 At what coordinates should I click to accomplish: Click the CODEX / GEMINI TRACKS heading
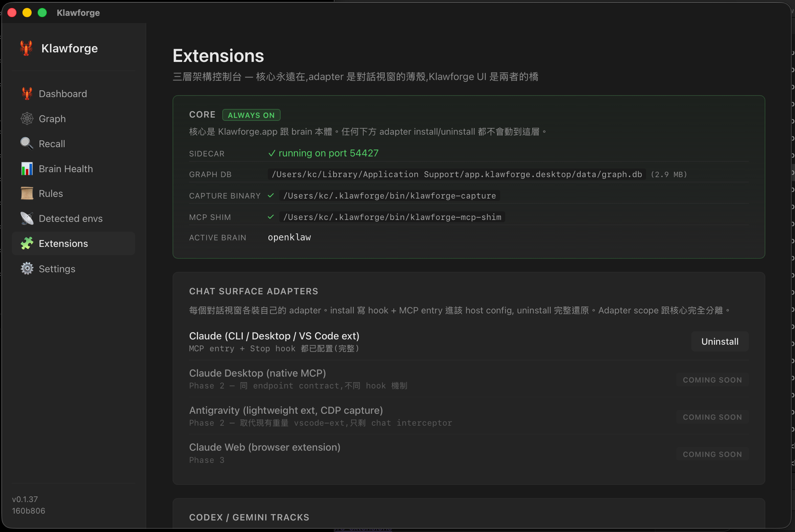point(249,517)
